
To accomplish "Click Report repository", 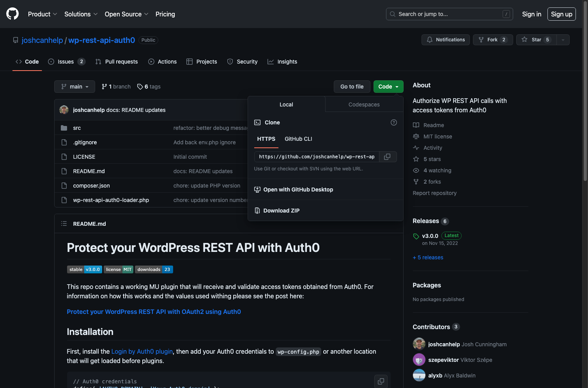I will pos(435,193).
